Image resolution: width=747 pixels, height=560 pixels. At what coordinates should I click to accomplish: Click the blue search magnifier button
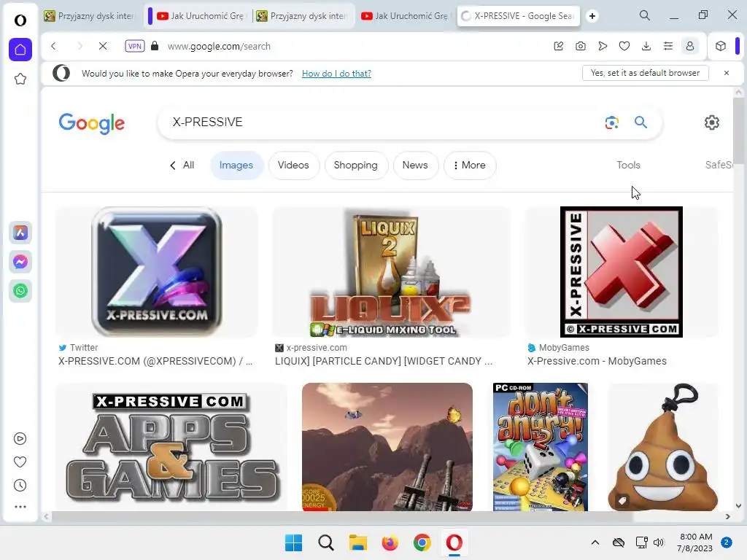[x=640, y=122]
